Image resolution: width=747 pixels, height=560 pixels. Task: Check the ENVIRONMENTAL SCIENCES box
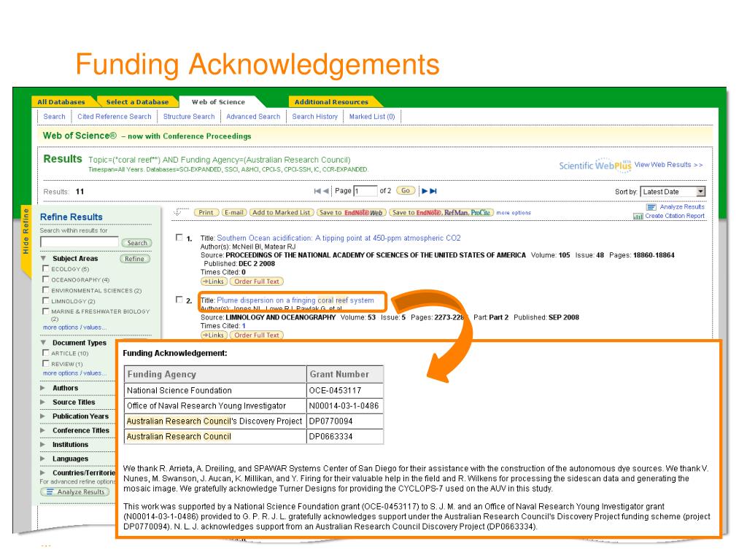tap(46, 290)
